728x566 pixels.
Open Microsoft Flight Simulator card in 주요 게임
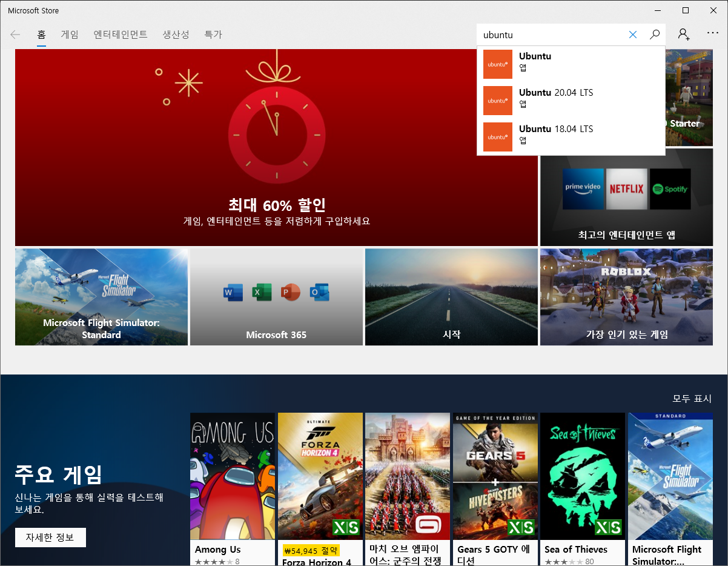pyautogui.click(x=670, y=489)
